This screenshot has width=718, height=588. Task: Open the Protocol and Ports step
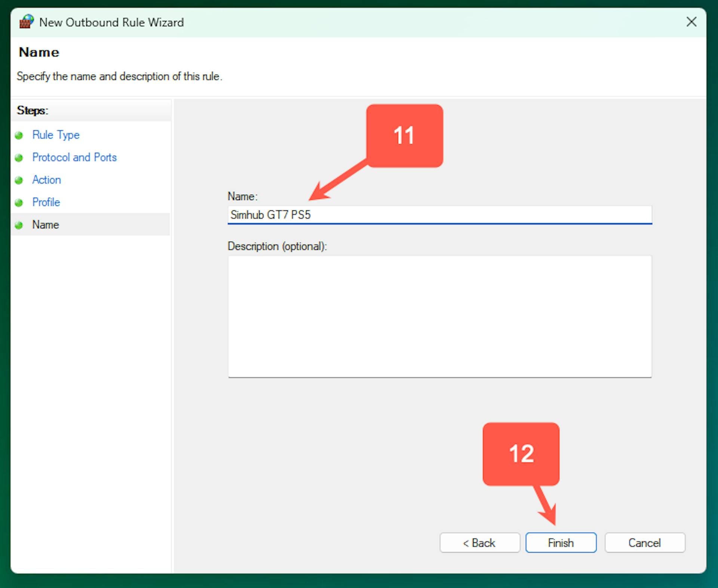(74, 157)
